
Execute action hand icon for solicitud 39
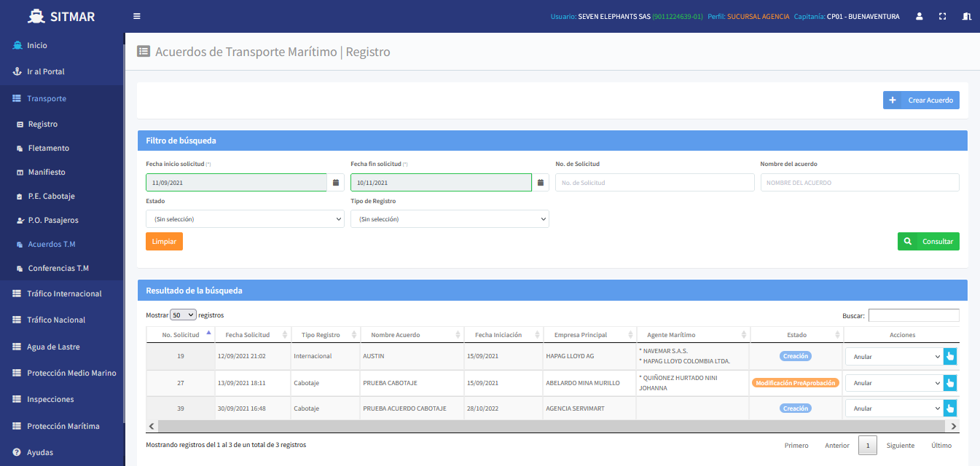[x=950, y=408]
